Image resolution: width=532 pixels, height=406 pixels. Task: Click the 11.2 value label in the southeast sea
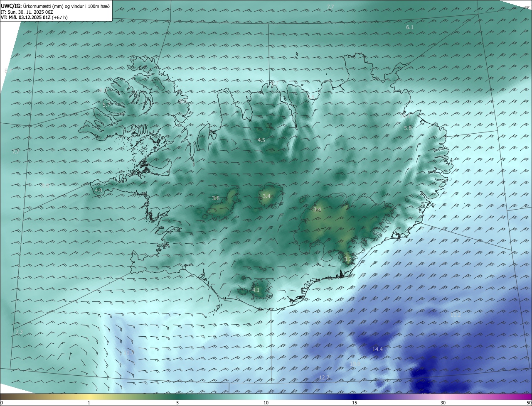456,315
